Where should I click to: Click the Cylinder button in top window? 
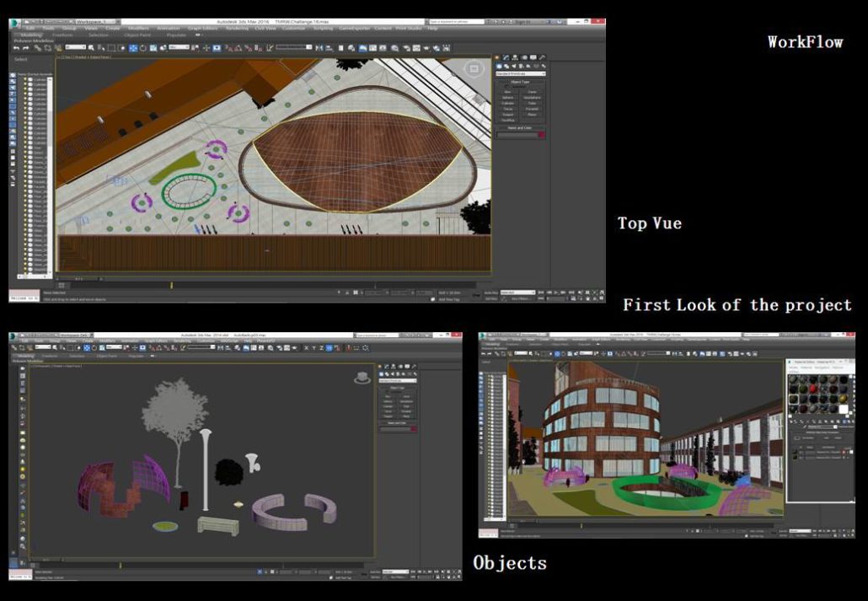[x=508, y=103]
